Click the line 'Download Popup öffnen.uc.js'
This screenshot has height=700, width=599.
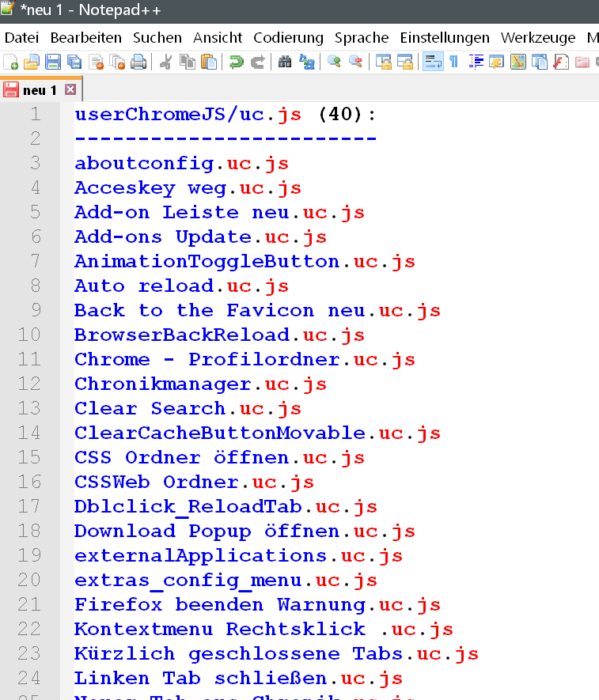pyautogui.click(x=245, y=532)
